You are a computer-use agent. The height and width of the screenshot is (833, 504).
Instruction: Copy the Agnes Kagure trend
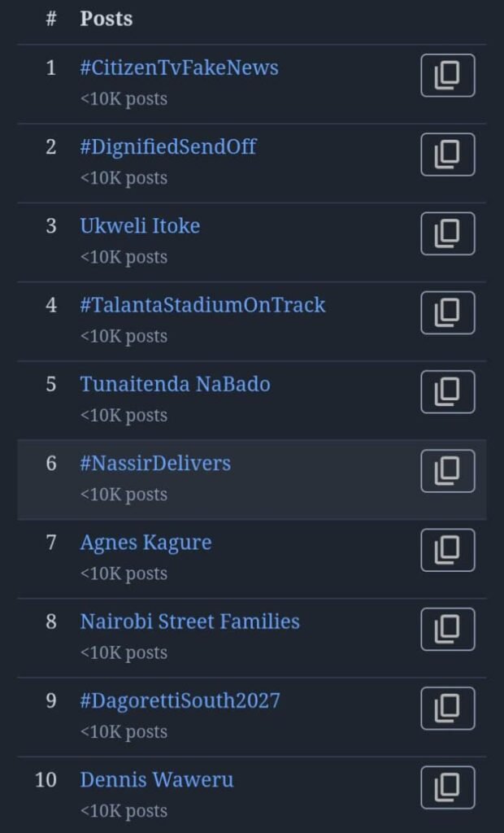point(447,550)
